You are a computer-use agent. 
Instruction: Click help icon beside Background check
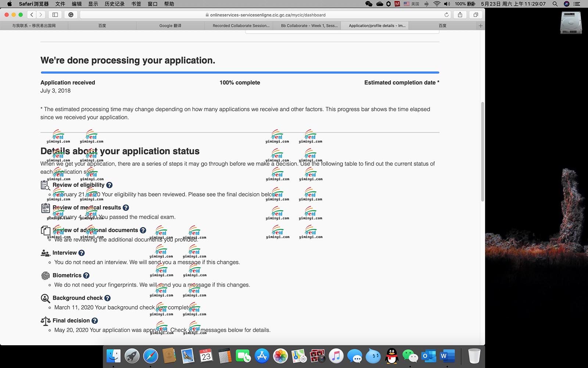tap(107, 298)
